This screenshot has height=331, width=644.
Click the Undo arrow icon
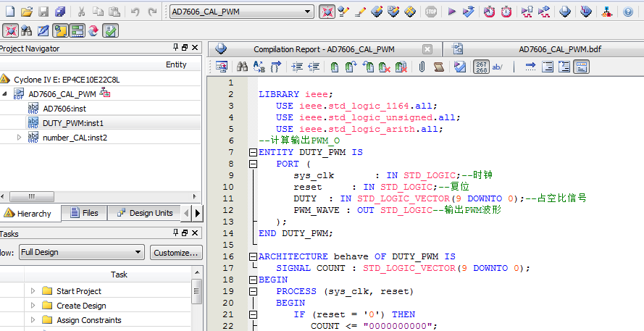[x=135, y=12]
